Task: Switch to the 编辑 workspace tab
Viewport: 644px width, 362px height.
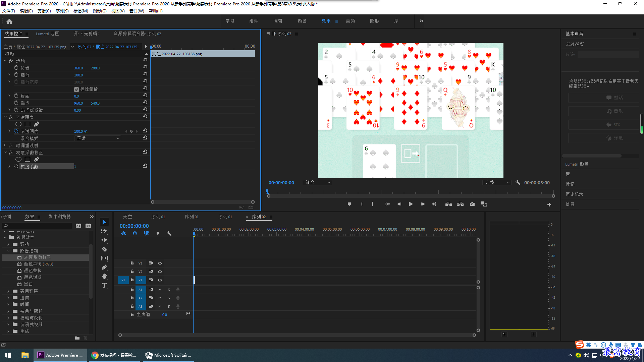Action: [x=278, y=21]
